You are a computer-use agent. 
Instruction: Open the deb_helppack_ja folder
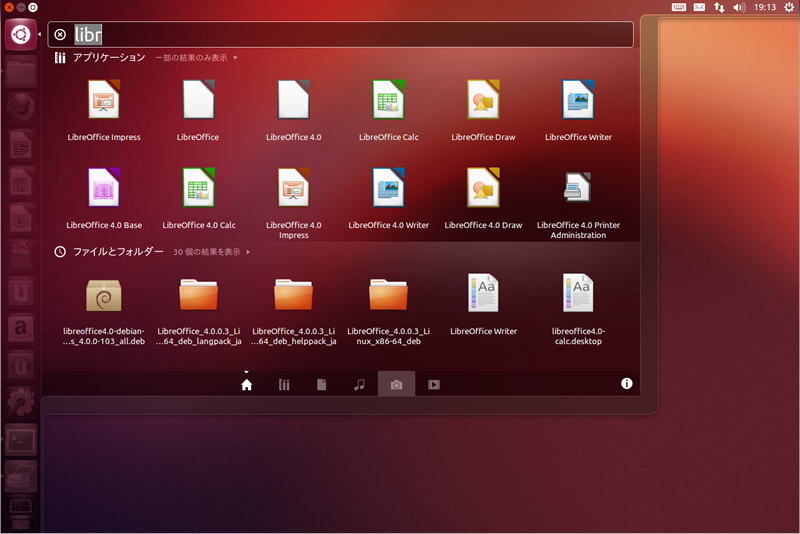tap(293, 294)
